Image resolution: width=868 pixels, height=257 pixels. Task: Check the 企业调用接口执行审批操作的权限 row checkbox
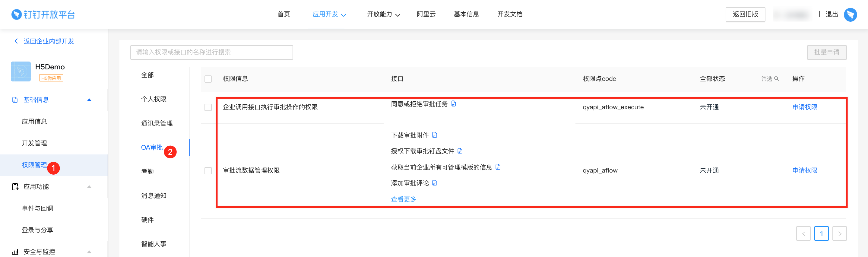click(208, 107)
